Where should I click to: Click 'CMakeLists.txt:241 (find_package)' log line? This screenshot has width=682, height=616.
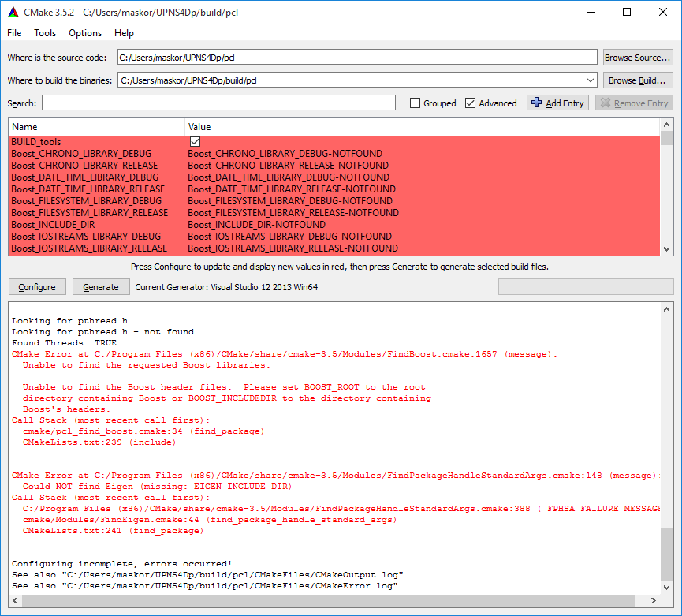point(113,531)
